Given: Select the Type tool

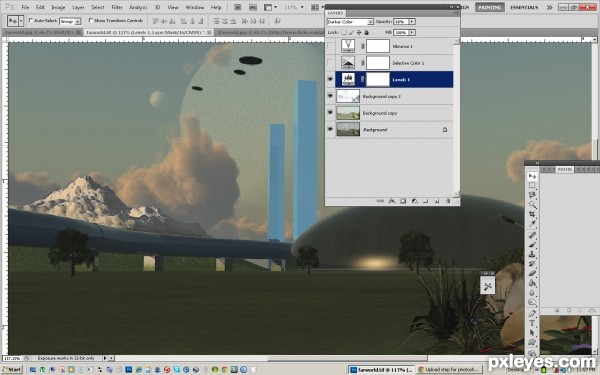Looking at the screenshot, I should coord(532,323).
